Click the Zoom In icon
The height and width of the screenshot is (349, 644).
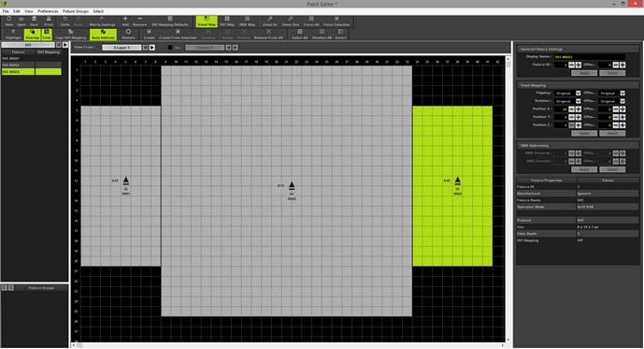[270, 22]
